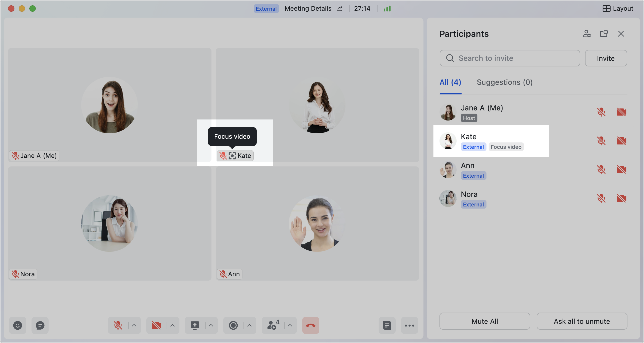The width and height of the screenshot is (644, 343).
Task: Open Meeting Details title
Action: point(308,9)
